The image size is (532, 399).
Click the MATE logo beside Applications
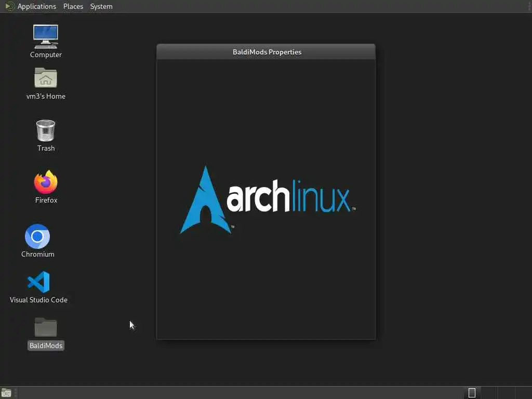click(9, 6)
